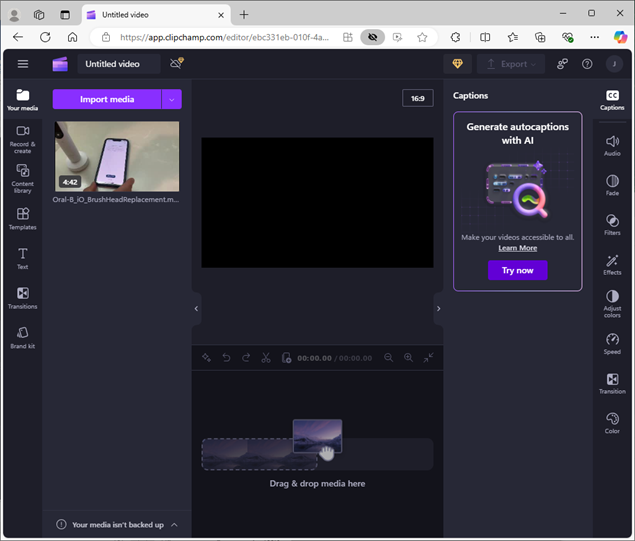Open the Content library panel
The width and height of the screenshot is (635, 541).
pos(23,179)
